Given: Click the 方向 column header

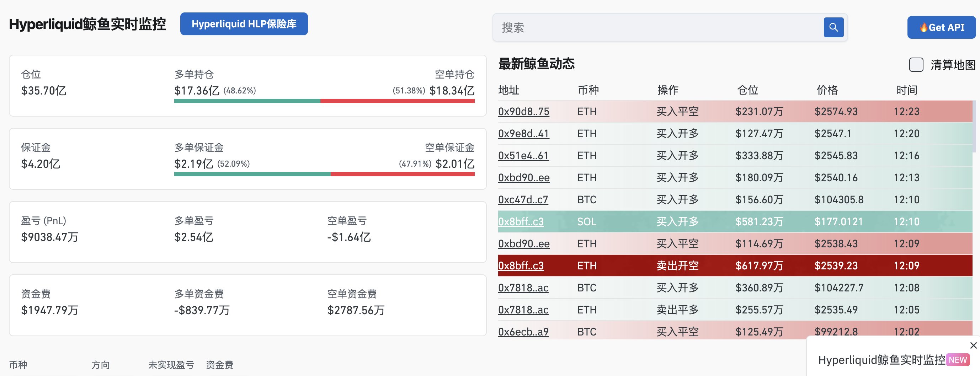Looking at the screenshot, I should coord(100,365).
